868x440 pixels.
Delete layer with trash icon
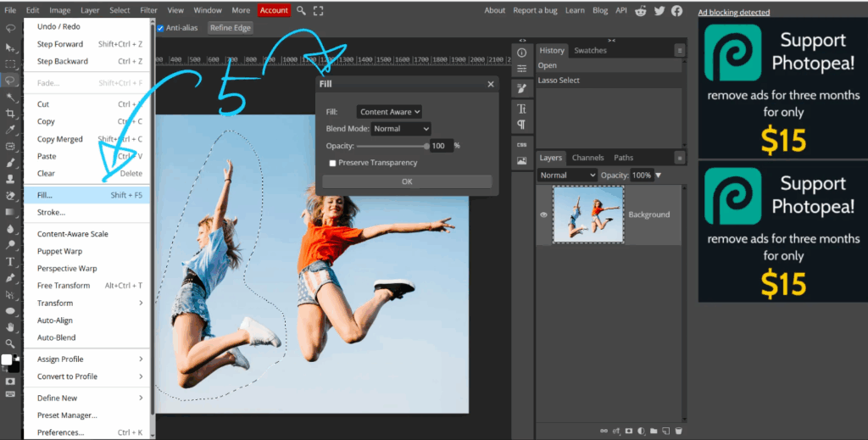tap(678, 431)
